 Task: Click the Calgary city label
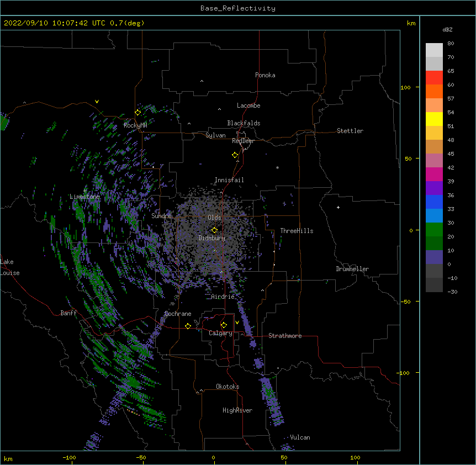[x=220, y=333]
